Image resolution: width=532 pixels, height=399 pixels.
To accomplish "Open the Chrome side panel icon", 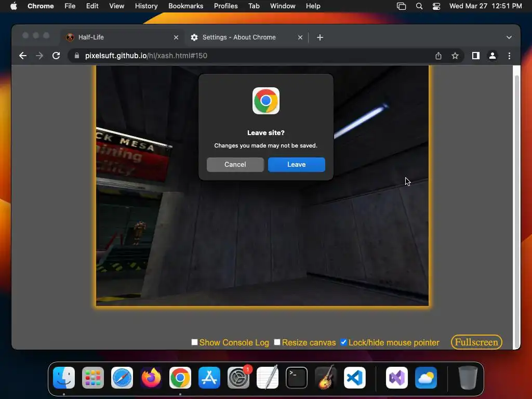I will [x=476, y=56].
